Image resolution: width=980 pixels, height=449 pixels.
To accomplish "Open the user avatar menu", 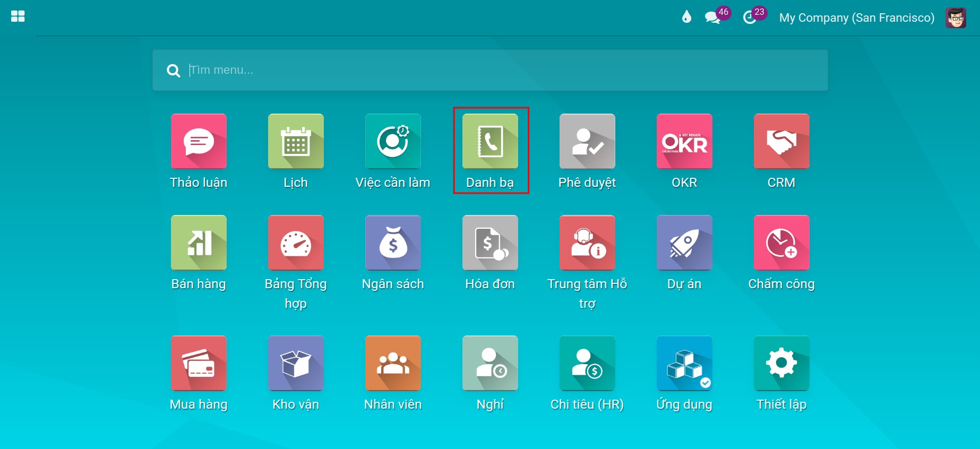I will (956, 18).
